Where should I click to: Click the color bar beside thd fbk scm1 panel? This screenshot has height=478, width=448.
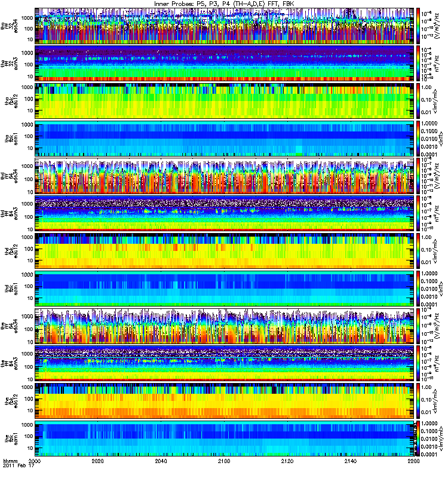click(x=418, y=289)
